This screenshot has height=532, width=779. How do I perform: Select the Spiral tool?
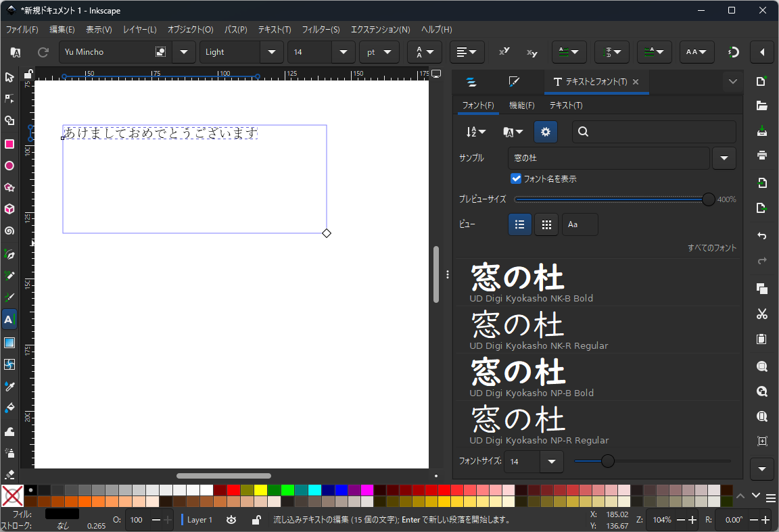pos(9,231)
